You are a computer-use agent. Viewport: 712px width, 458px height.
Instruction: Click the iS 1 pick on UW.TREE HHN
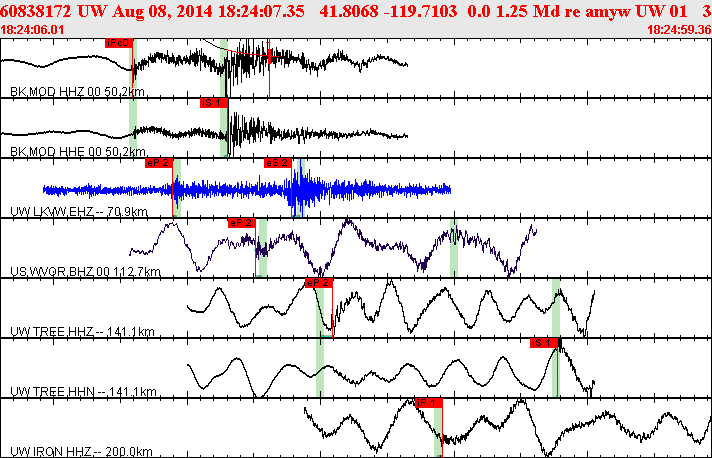coord(544,343)
